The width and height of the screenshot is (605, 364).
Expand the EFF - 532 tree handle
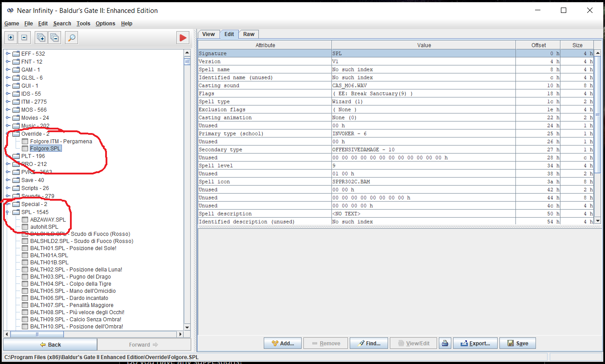[x=8, y=53]
